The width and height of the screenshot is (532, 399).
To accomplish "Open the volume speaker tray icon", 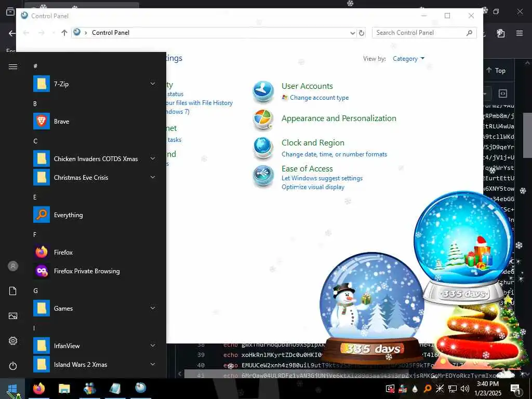I will 465,389.
